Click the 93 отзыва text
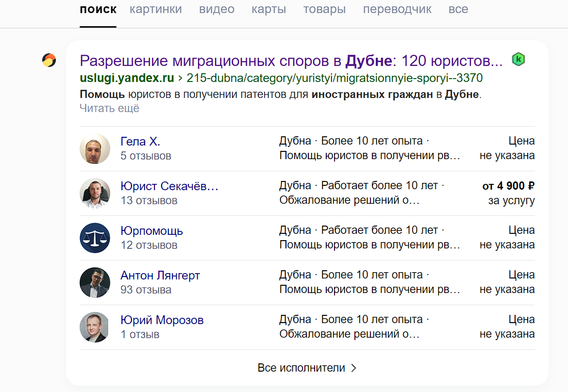This screenshot has height=392, width=568. point(146,290)
